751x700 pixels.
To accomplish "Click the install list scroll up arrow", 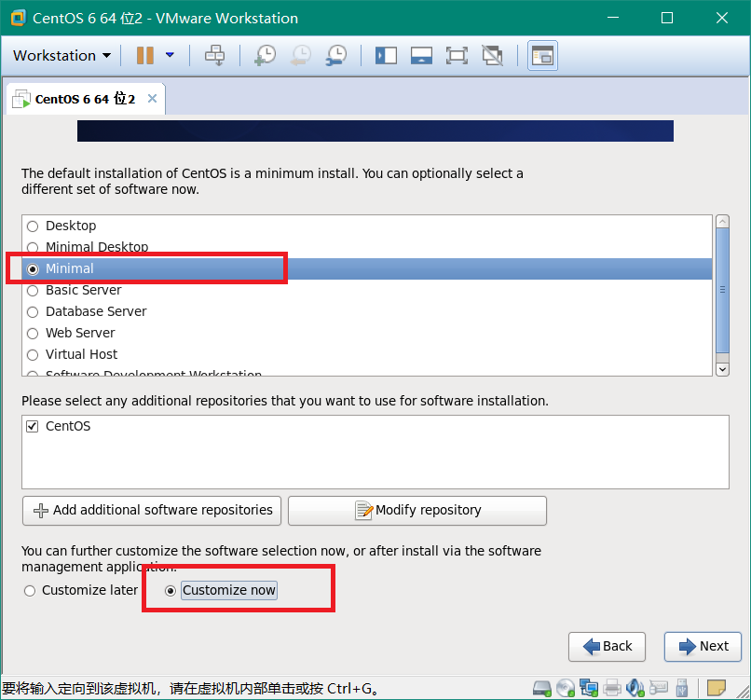I will [x=722, y=221].
